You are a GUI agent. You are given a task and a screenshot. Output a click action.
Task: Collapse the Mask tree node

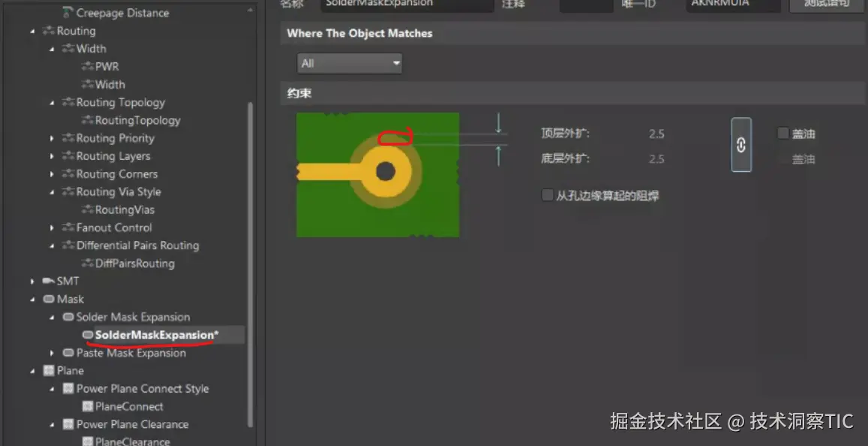coord(33,300)
